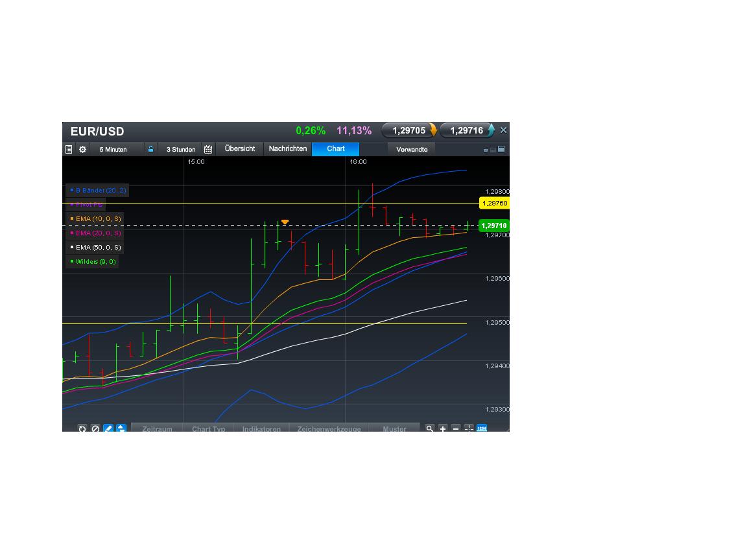This screenshot has height=560, width=747.
Task: Toggle the EMA (20, 0, S) legend entry
Action: (x=95, y=233)
